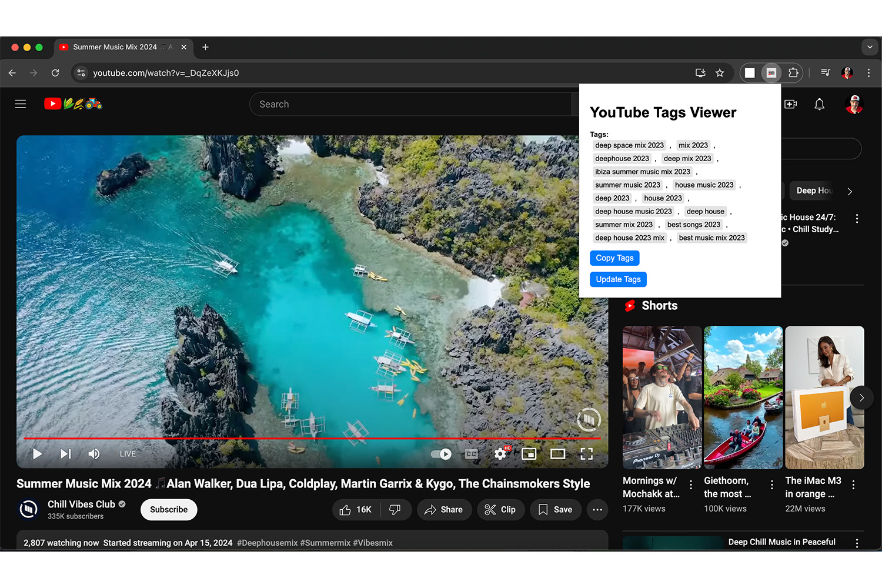Toggle subtitles with the CC button
The height and width of the screenshot is (588, 882).
(x=472, y=454)
